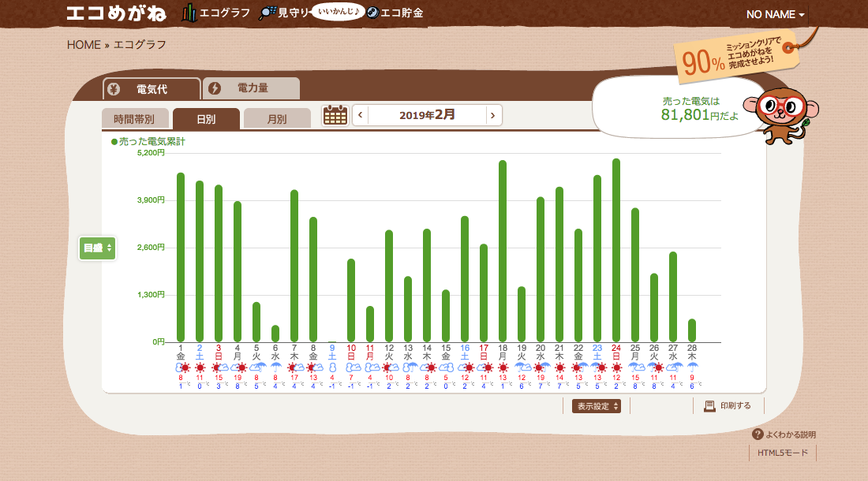Click weather icon under day 6 水
This screenshot has height=481, width=868.
pyautogui.click(x=275, y=367)
